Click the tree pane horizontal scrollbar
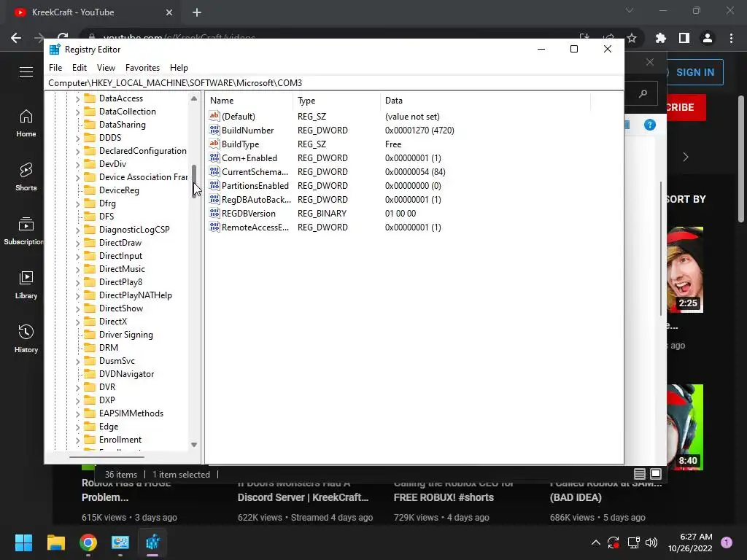Viewport: 747px width, 560px height. [107, 456]
